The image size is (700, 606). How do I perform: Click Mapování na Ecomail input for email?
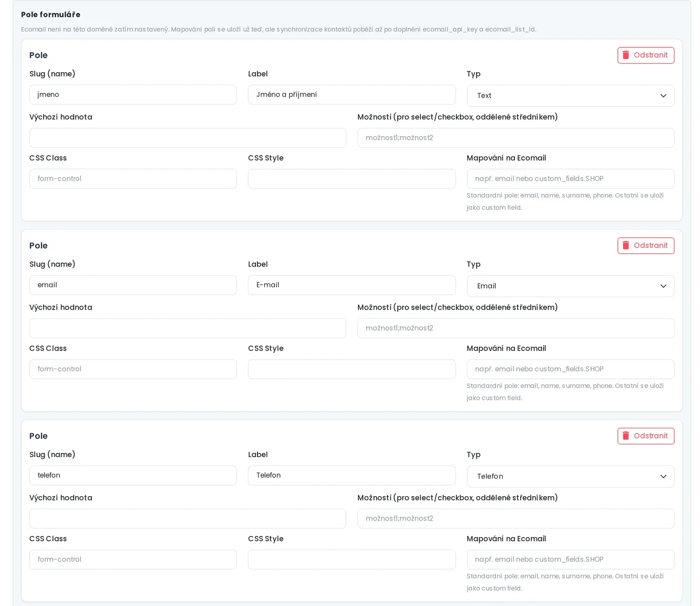570,369
